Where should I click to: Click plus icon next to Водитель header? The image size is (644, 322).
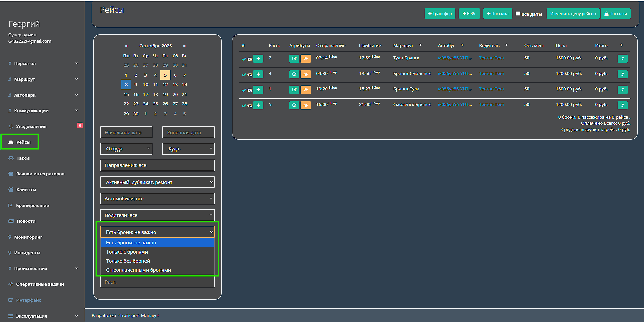pyautogui.click(x=506, y=45)
